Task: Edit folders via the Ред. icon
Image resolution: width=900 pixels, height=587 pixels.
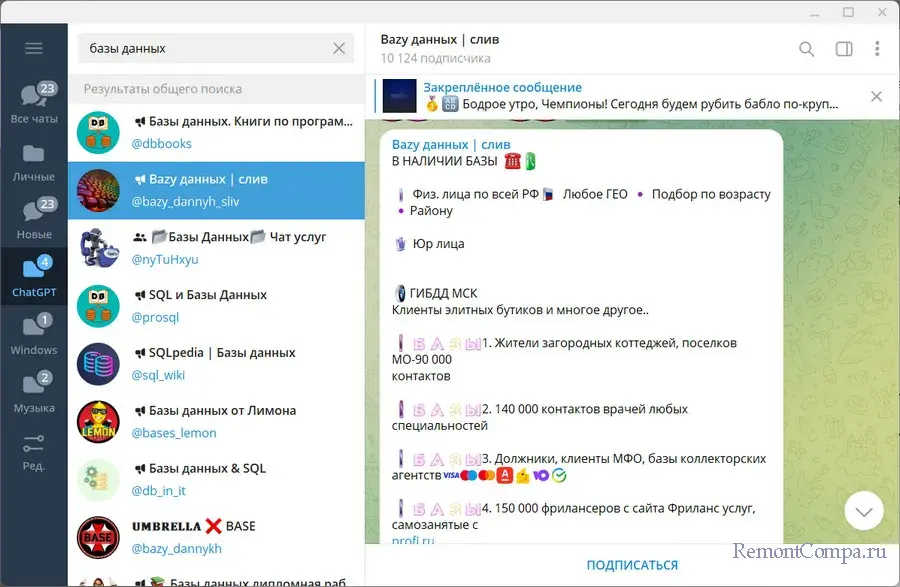Action: tap(34, 450)
